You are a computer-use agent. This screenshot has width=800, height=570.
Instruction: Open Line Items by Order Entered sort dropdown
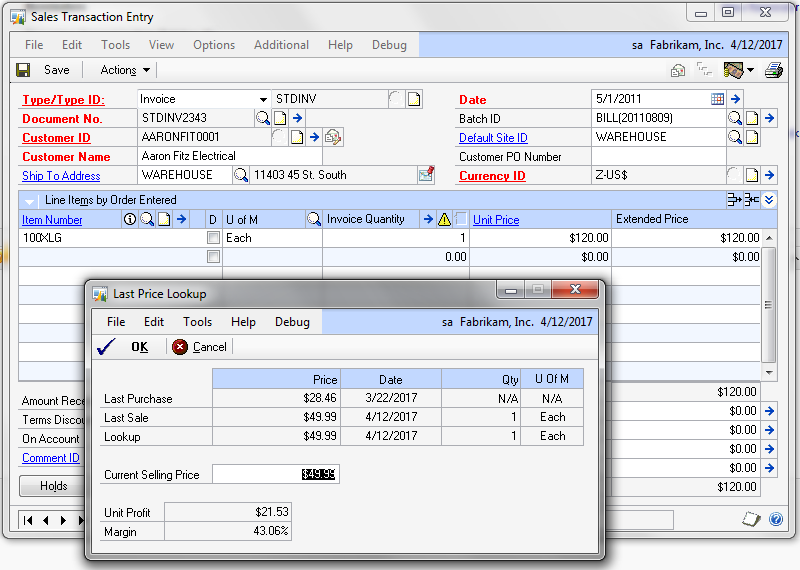(x=29, y=201)
